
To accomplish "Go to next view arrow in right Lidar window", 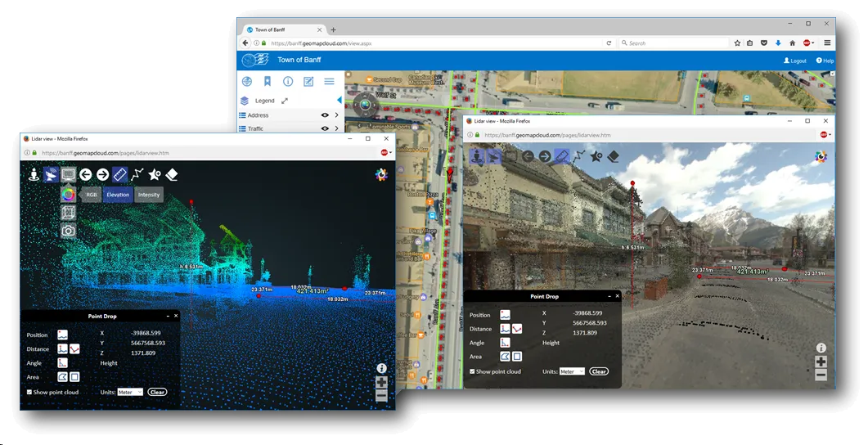I will coord(545,156).
